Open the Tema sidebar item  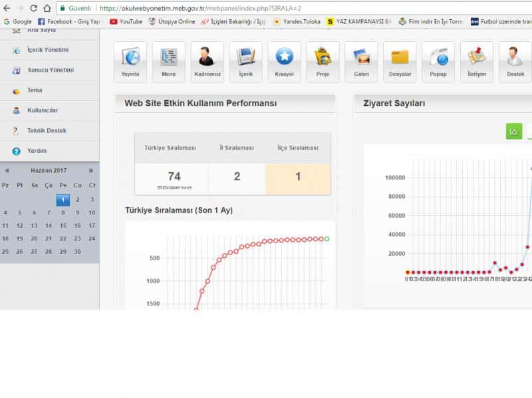point(35,90)
